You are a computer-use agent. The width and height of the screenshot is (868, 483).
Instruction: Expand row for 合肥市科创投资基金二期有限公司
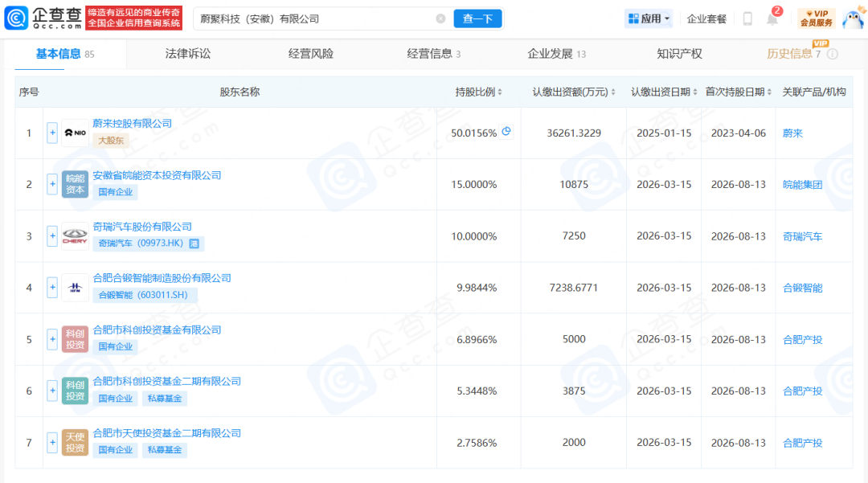pyautogui.click(x=52, y=391)
